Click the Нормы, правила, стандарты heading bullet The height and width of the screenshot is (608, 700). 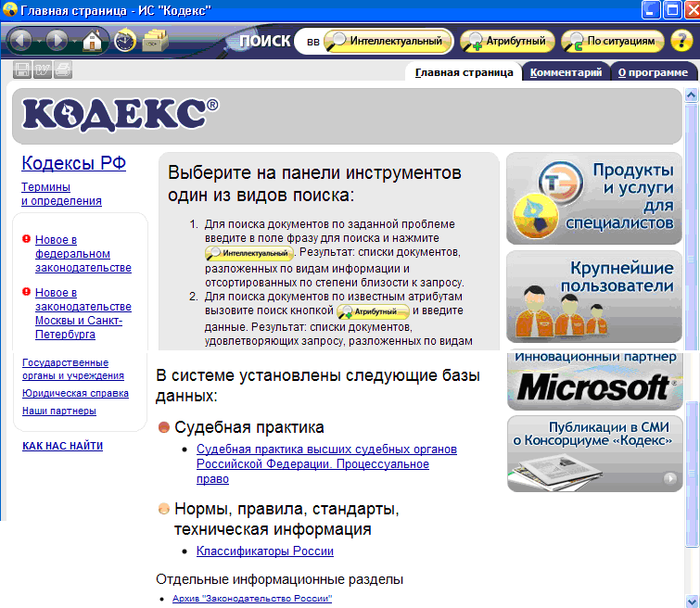[x=164, y=509]
